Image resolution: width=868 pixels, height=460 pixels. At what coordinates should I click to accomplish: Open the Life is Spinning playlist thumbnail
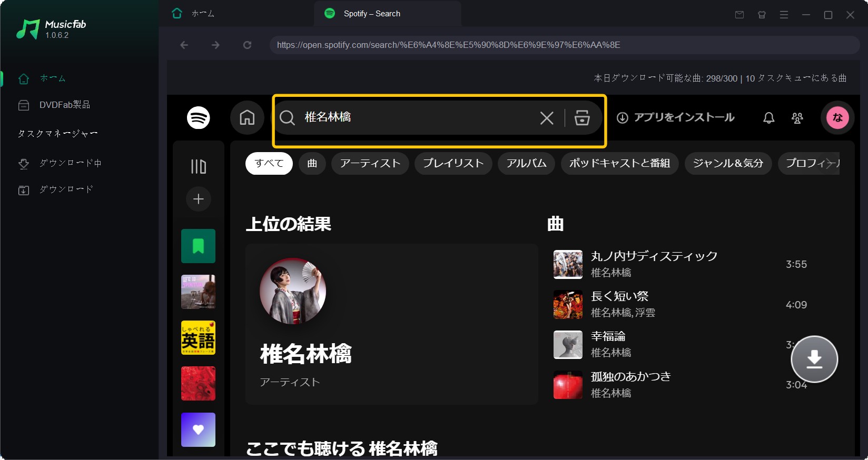(199, 292)
